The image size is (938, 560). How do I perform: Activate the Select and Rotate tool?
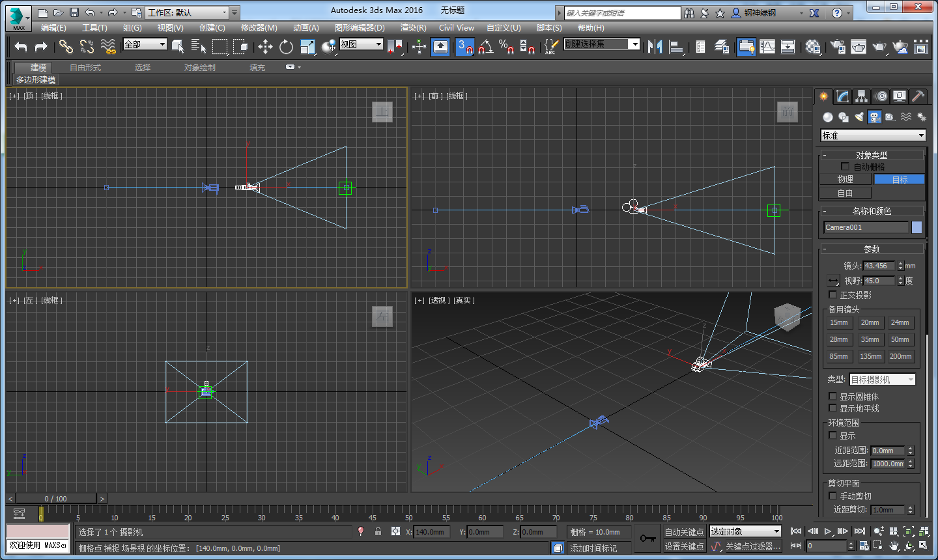[286, 46]
